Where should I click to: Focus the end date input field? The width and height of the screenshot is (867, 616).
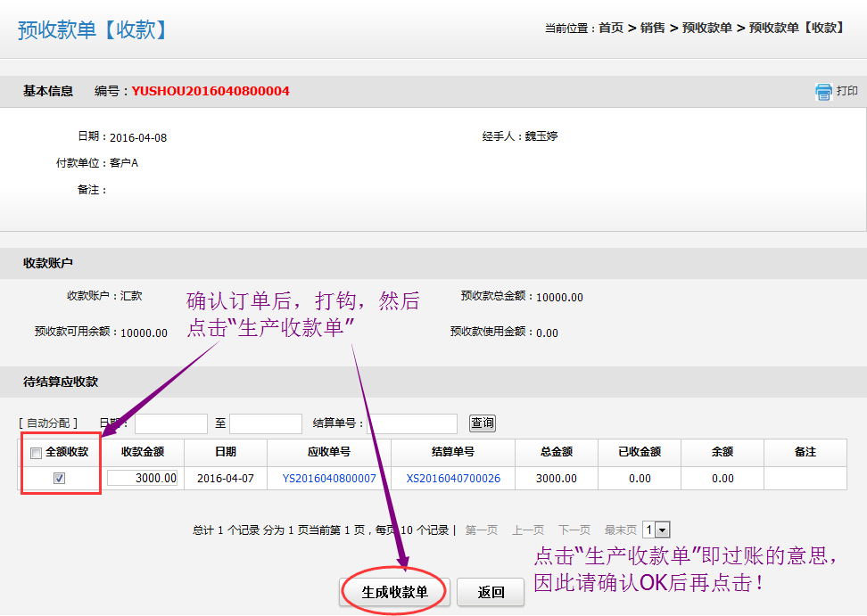266,423
